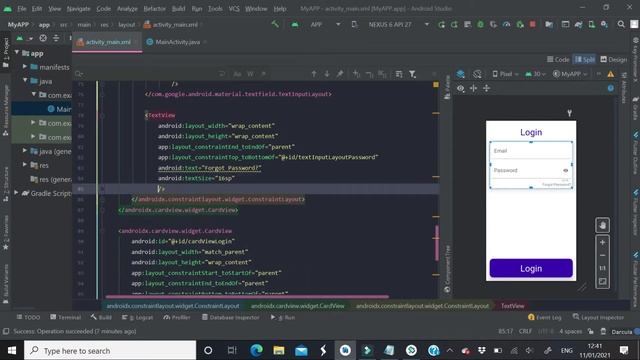Stop the running app with red square
The image size is (640, 360).
(x=532, y=24)
